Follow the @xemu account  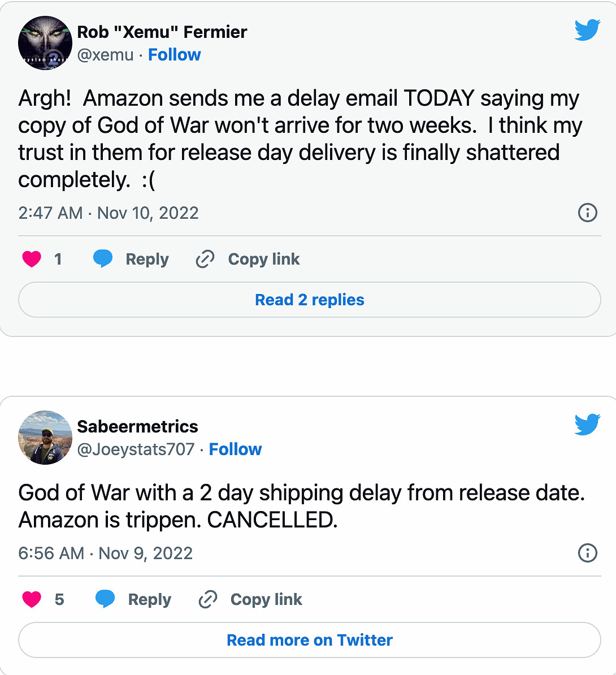pos(174,55)
